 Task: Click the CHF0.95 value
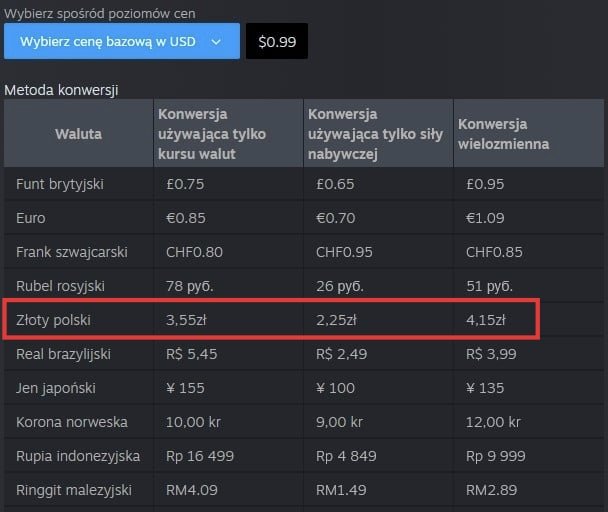coord(344,252)
